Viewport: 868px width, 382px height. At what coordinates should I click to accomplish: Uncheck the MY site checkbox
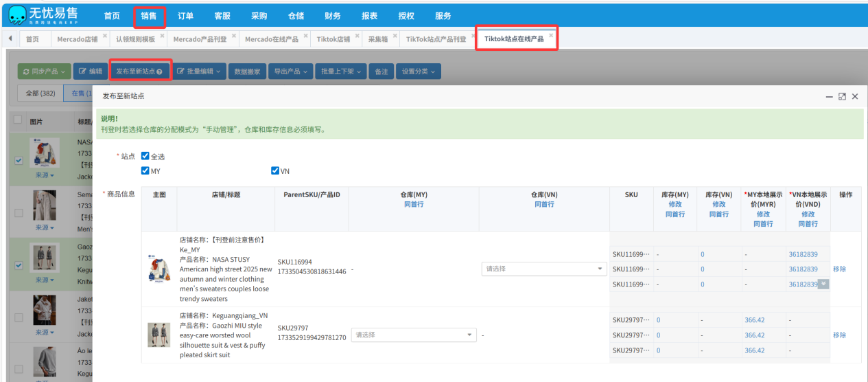pos(145,170)
